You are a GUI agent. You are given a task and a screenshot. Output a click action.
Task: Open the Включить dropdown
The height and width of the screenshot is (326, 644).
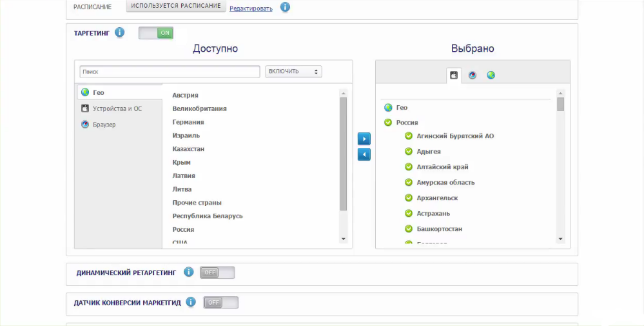294,72
